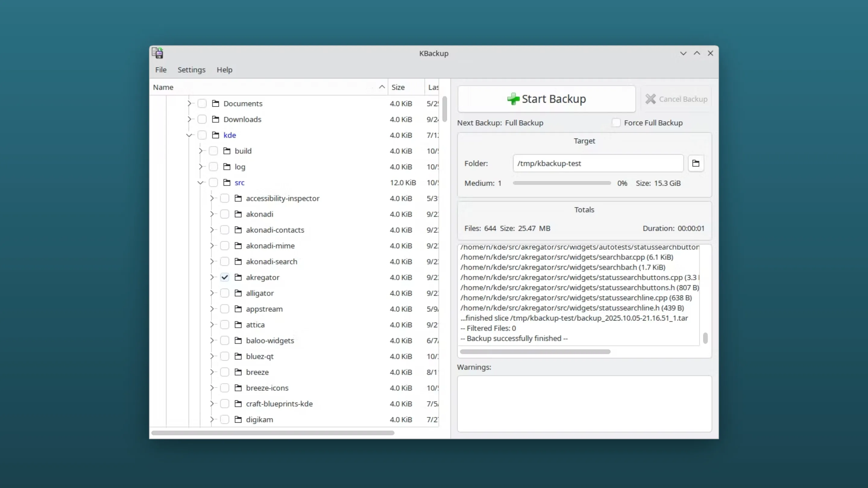Expand the Downloads folder tree node
Viewport: 868px width, 488px height.
pos(189,119)
